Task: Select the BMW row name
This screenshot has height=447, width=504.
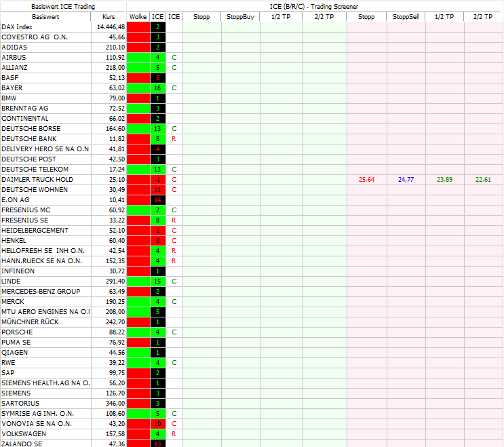Action: [9, 98]
